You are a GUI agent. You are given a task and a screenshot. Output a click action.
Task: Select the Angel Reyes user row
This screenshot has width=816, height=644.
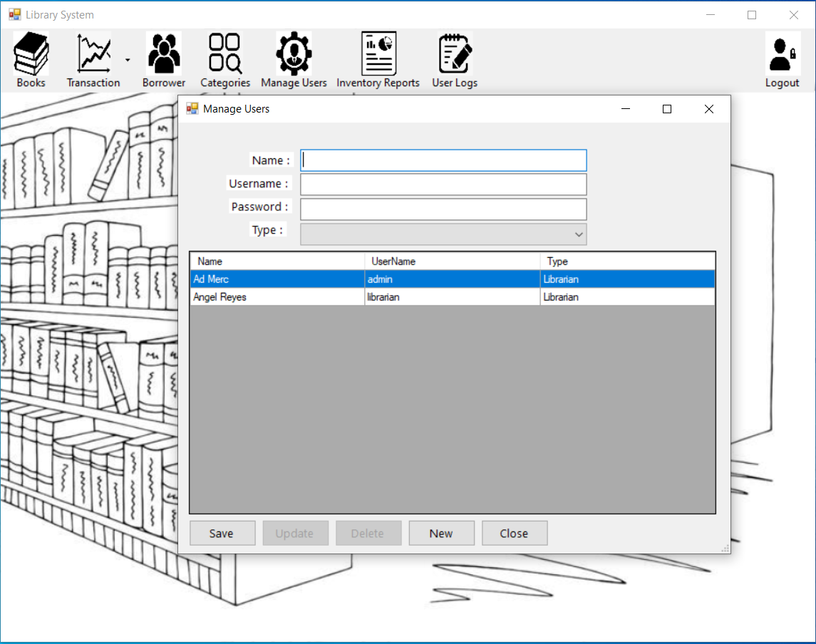click(x=278, y=297)
